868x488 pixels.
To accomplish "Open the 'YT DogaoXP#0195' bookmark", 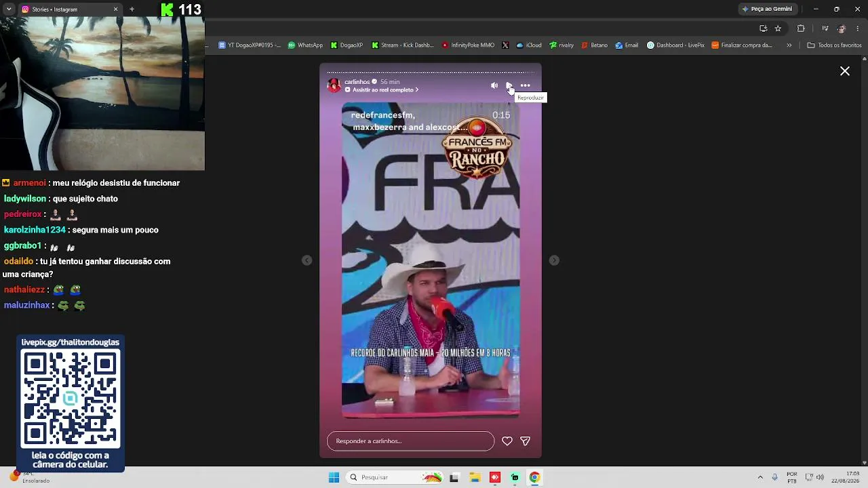I will [250, 45].
